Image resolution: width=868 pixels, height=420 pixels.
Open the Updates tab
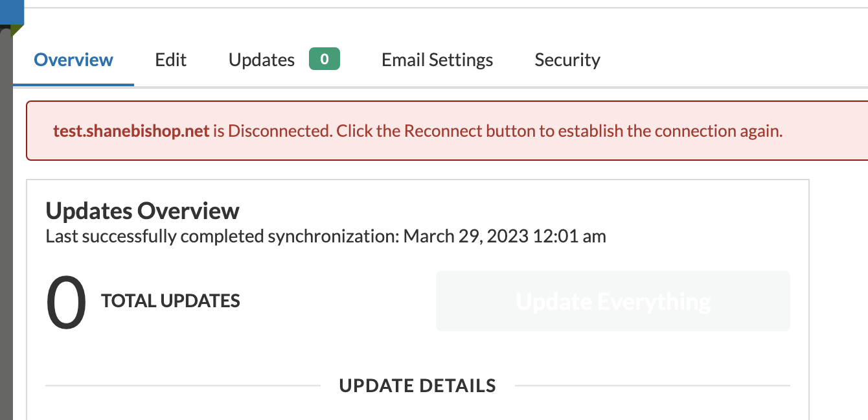click(x=261, y=59)
